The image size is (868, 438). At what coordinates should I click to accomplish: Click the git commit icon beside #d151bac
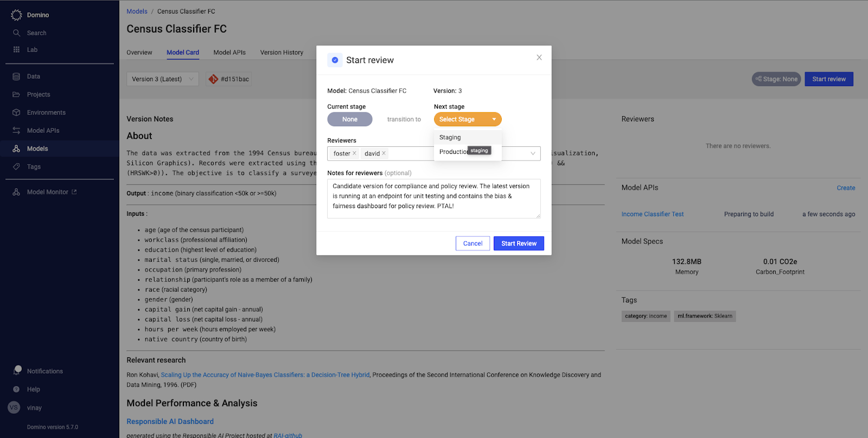click(x=213, y=79)
